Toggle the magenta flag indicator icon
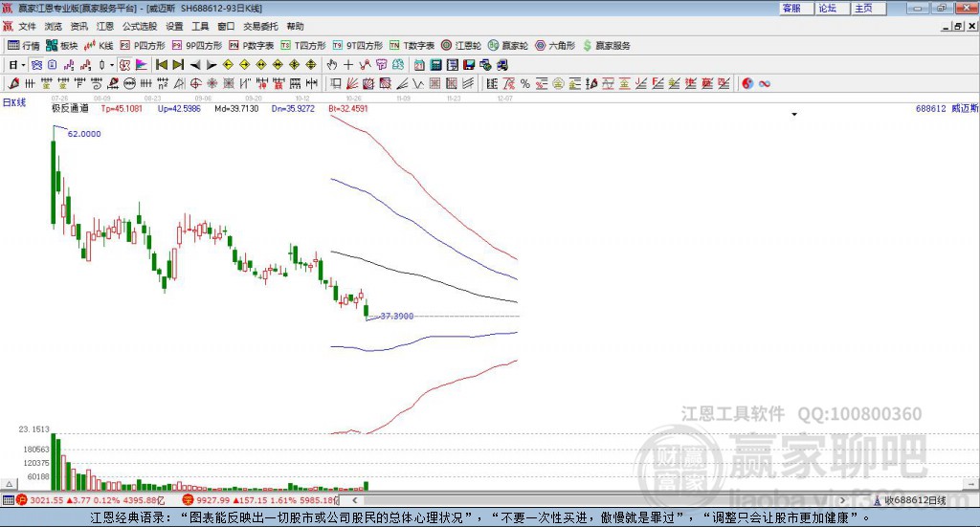Screen dimensions: 980x527 142,65
